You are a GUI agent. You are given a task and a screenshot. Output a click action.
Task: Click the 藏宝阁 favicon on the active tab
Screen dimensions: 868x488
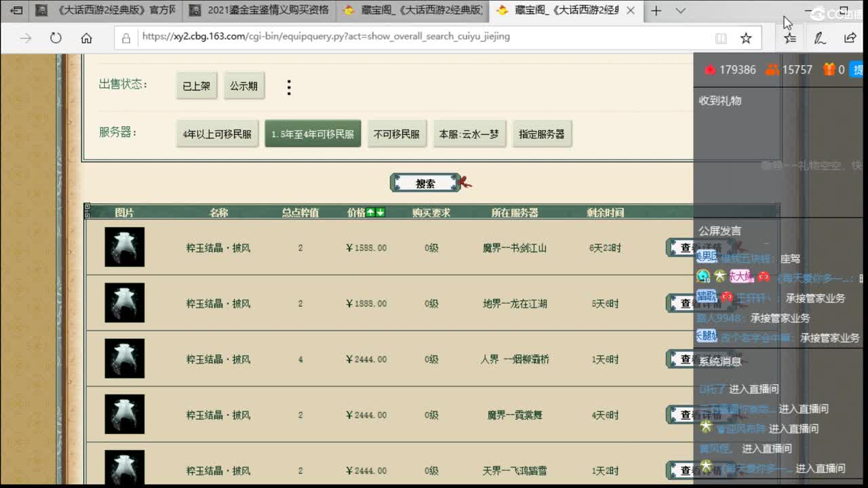click(x=502, y=11)
